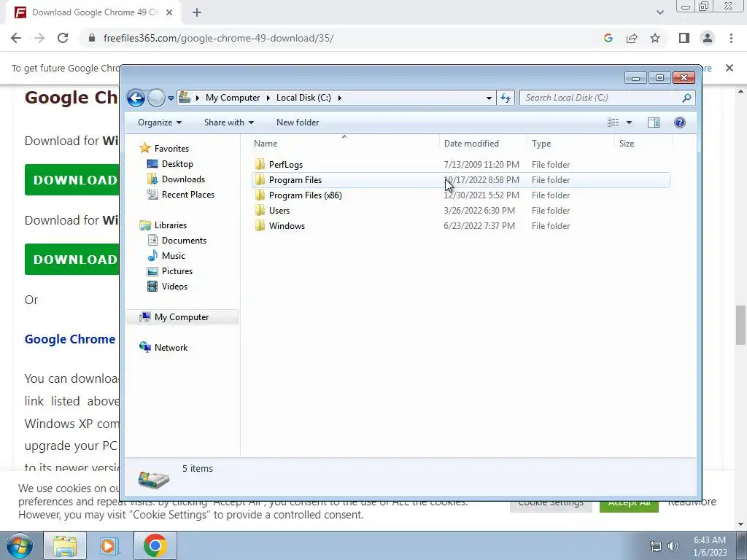This screenshot has height=560, width=747.
Task: Open Windows Media Player from taskbar
Action: click(x=108, y=545)
